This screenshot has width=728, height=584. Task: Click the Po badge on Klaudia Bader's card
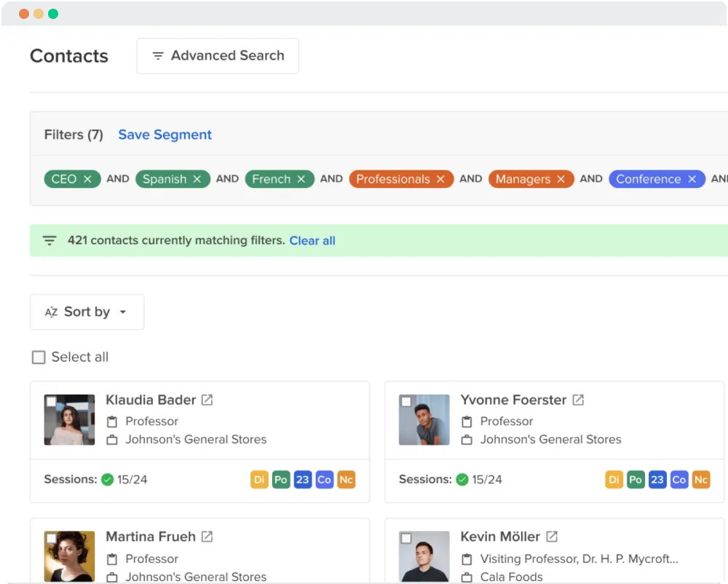coord(281,480)
